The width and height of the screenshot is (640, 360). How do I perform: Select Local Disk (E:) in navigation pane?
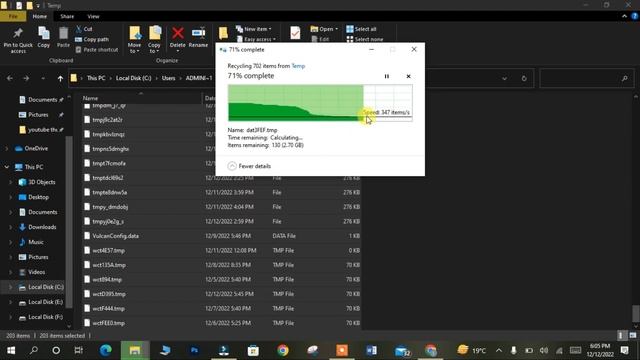45,302
